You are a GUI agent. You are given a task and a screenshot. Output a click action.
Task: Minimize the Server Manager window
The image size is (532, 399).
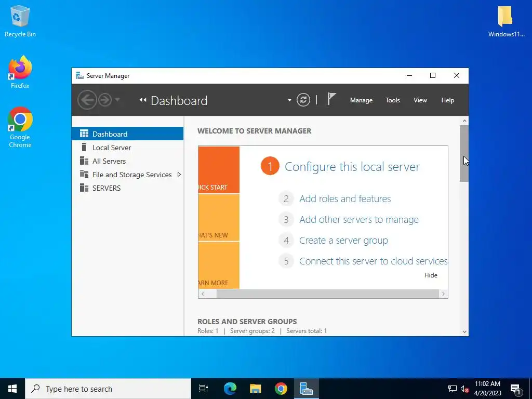point(409,75)
